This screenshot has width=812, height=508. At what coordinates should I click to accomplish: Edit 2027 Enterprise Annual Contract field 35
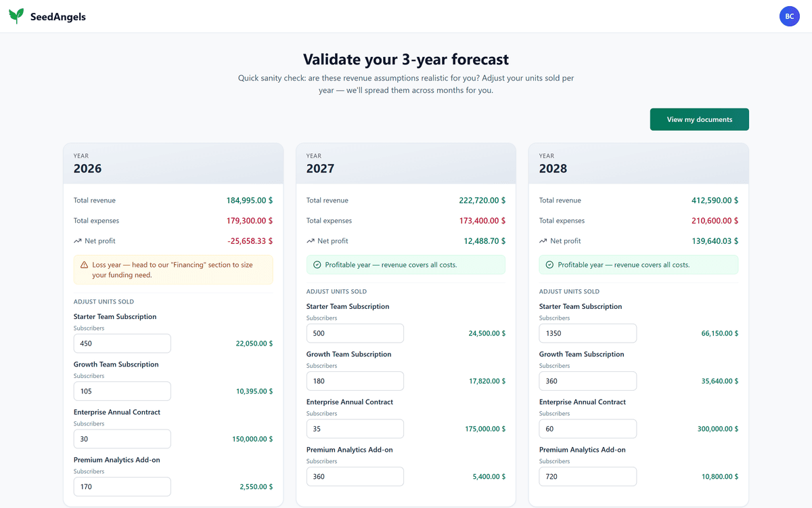[355, 429]
